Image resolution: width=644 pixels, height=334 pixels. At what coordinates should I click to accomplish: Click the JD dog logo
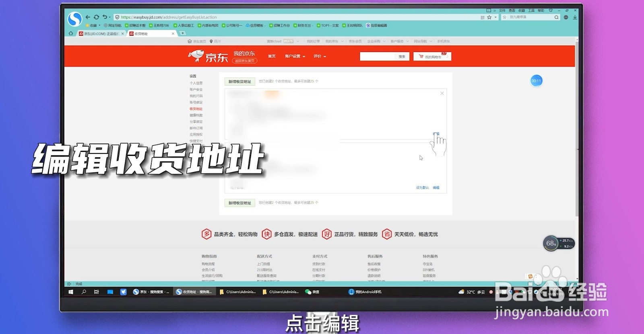[x=208, y=56]
